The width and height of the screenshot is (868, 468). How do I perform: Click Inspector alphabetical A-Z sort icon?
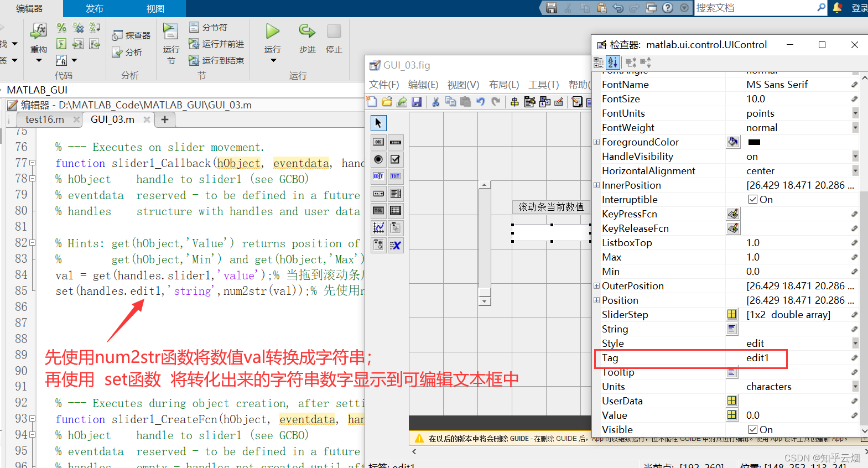(612, 63)
